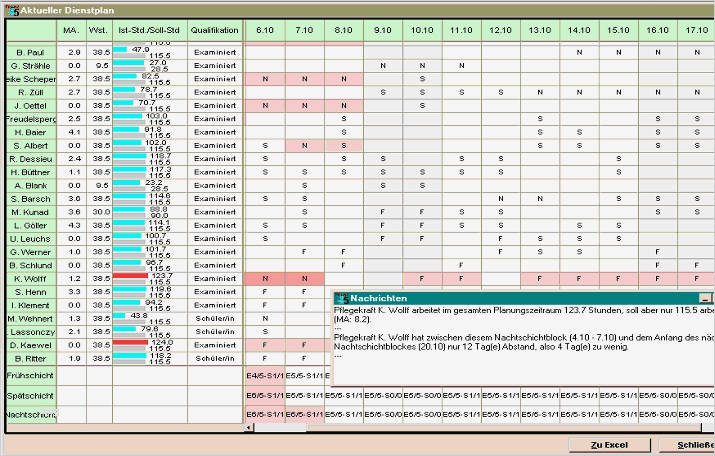715x456 pixels.
Task: Click B. Paul's N shift on 14.10
Action: point(579,52)
